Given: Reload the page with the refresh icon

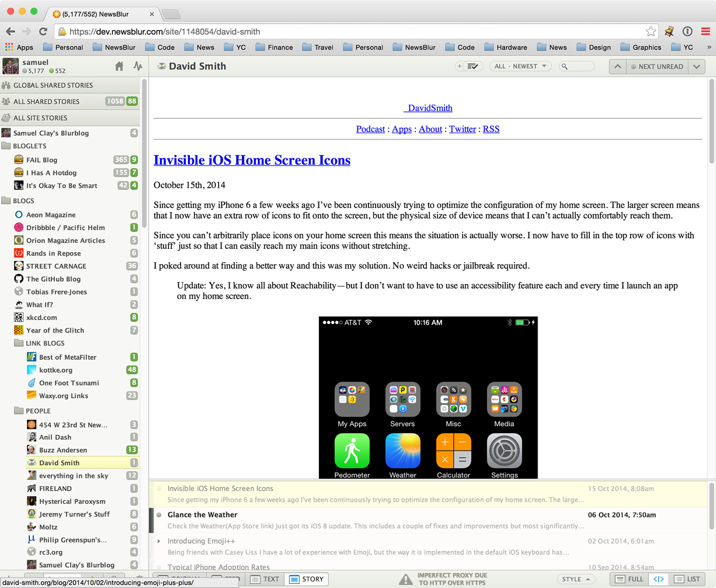Looking at the screenshot, I should click(x=43, y=31).
